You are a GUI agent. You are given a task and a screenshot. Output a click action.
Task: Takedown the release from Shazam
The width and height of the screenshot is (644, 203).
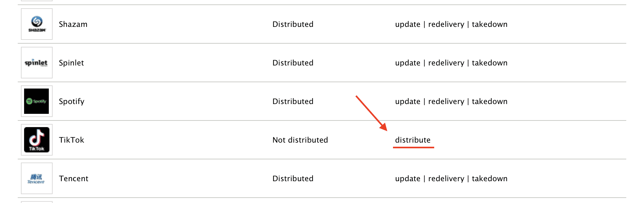(x=489, y=24)
